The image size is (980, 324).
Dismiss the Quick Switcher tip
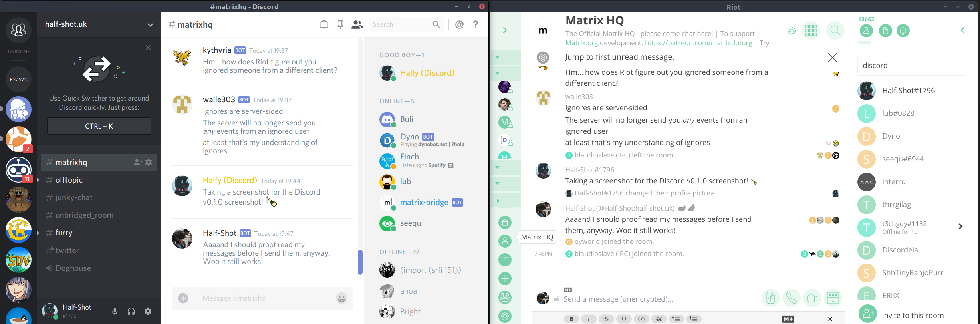pos(148,48)
